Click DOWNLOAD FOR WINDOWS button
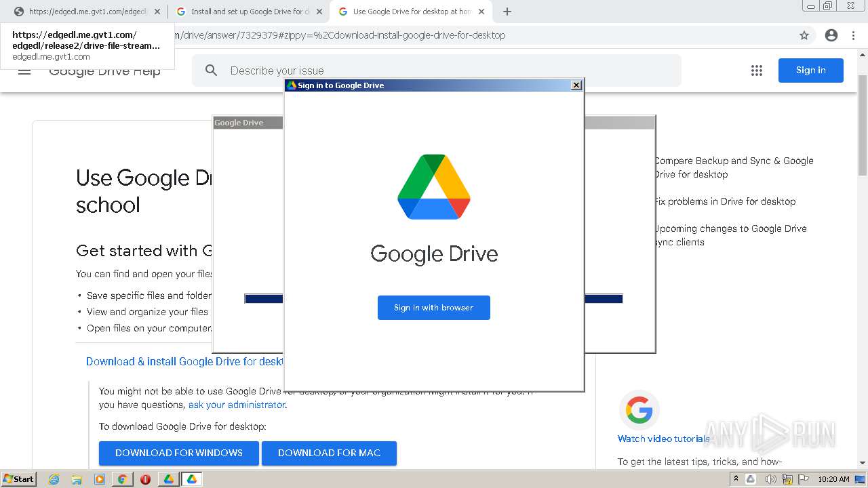The width and height of the screenshot is (868, 488). pos(179,453)
